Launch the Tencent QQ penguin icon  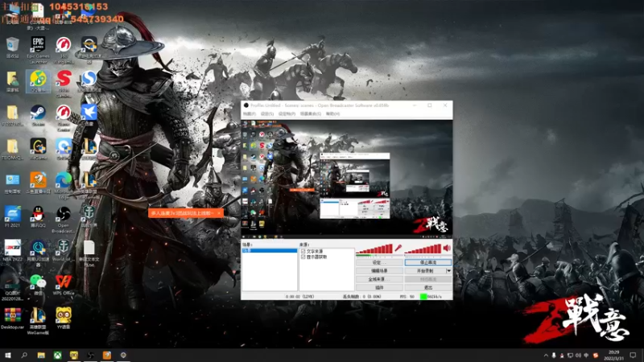click(x=38, y=216)
